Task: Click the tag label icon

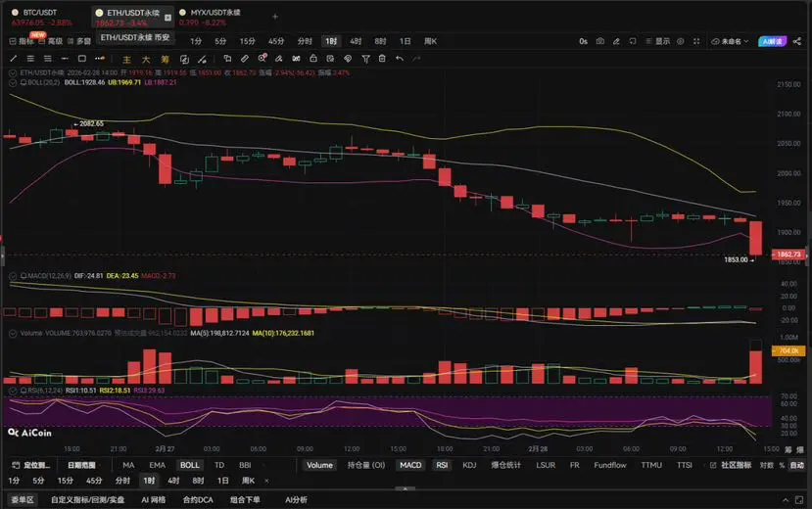Action: [348, 59]
